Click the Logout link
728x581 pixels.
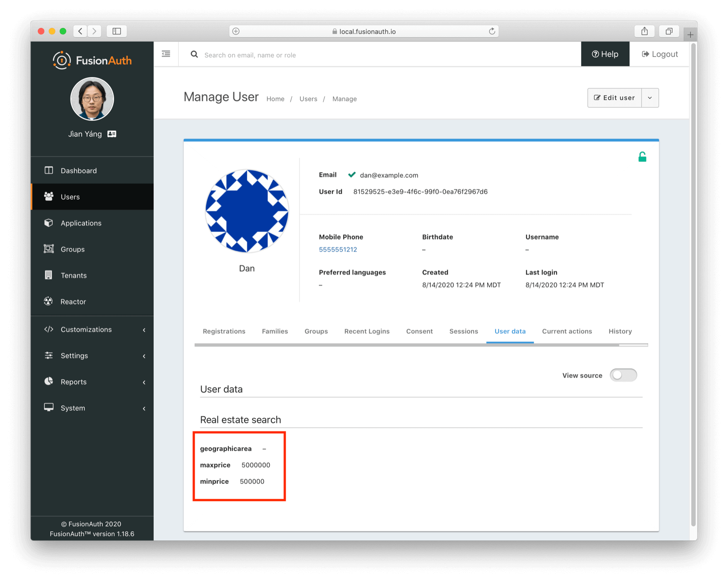click(x=660, y=54)
